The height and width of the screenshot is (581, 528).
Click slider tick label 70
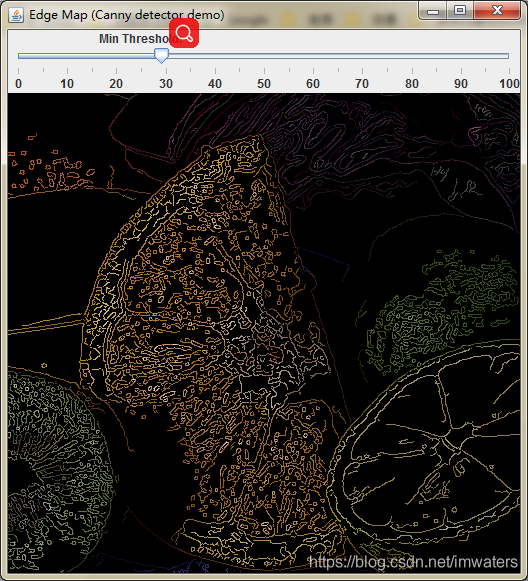point(362,84)
